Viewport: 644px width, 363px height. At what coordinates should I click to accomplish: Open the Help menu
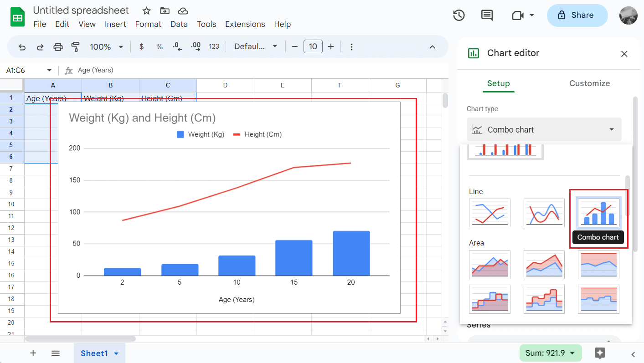(x=283, y=24)
